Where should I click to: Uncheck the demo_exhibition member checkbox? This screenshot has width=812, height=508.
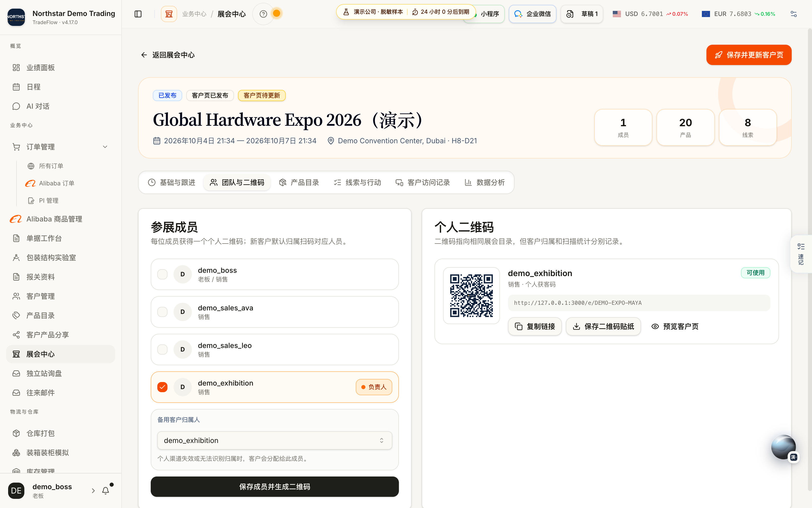click(162, 387)
